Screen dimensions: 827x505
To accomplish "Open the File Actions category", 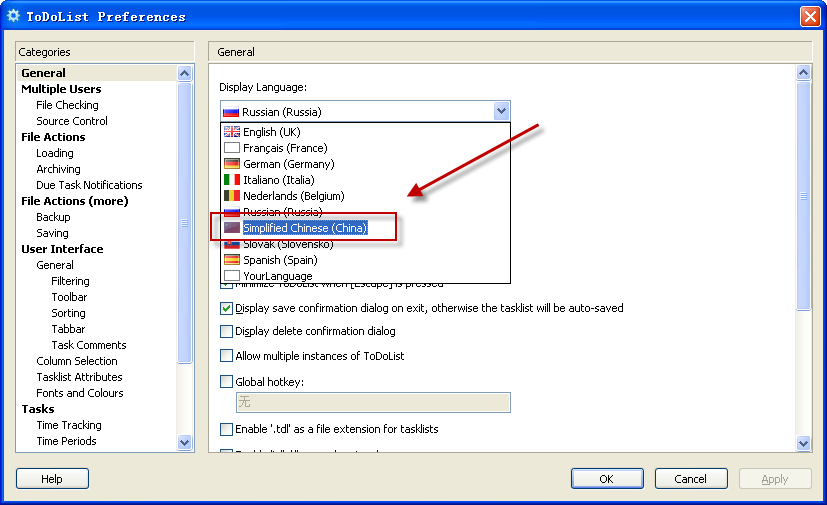I will click(53, 137).
